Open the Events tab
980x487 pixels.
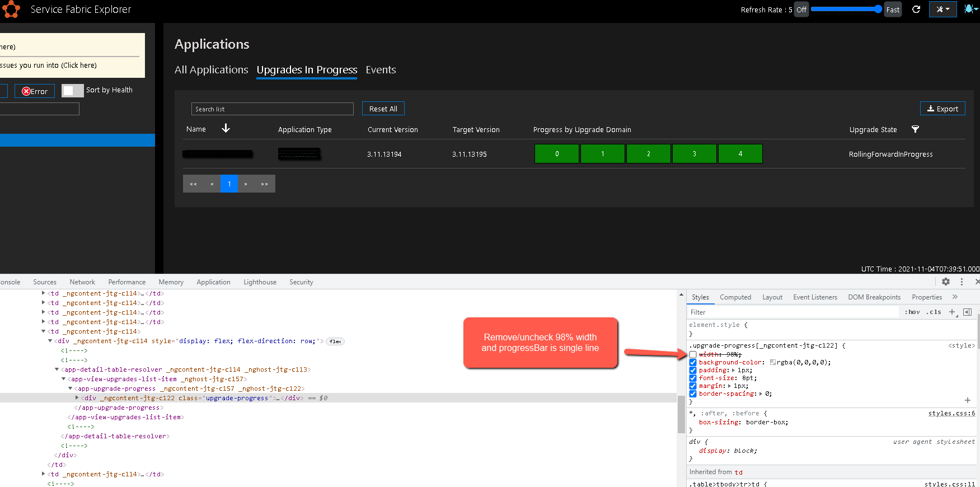[x=381, y=69]
